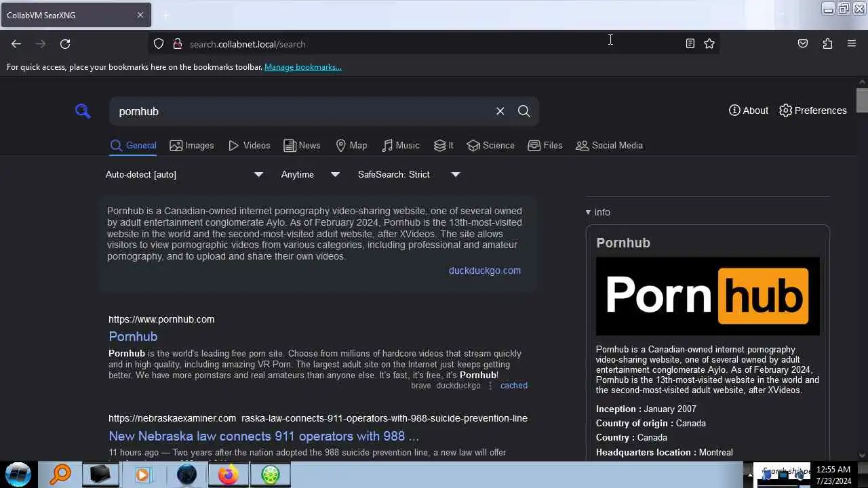Open the New Nebraska law result title
The image size is (868, 488).
pyautogui.click(x=264, y=436)
